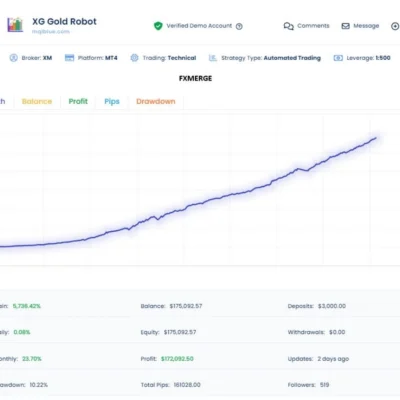Open the verified account help question icon
The height and width of the screenshot is (400, 400).
(239, 26)
